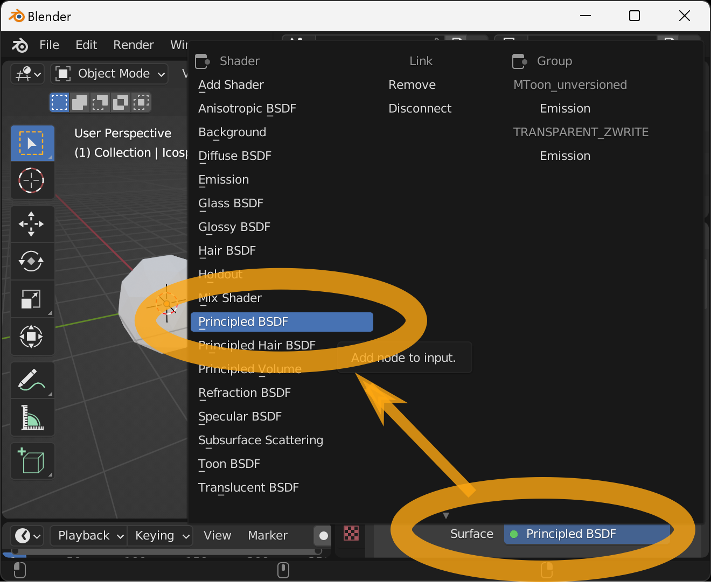This screenshot has width=711, height=588.
Task: Select the Annotate pencil tool
Action: [x=32, y=380]
